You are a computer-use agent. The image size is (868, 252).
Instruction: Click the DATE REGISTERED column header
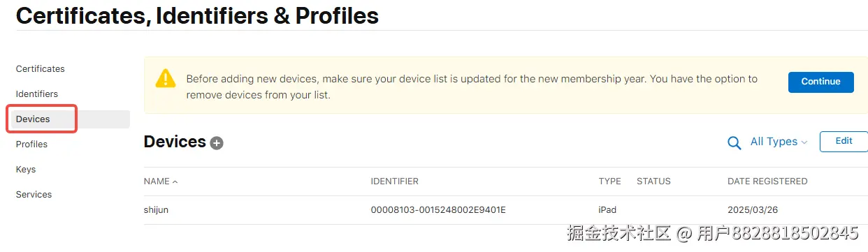point(767,181)
